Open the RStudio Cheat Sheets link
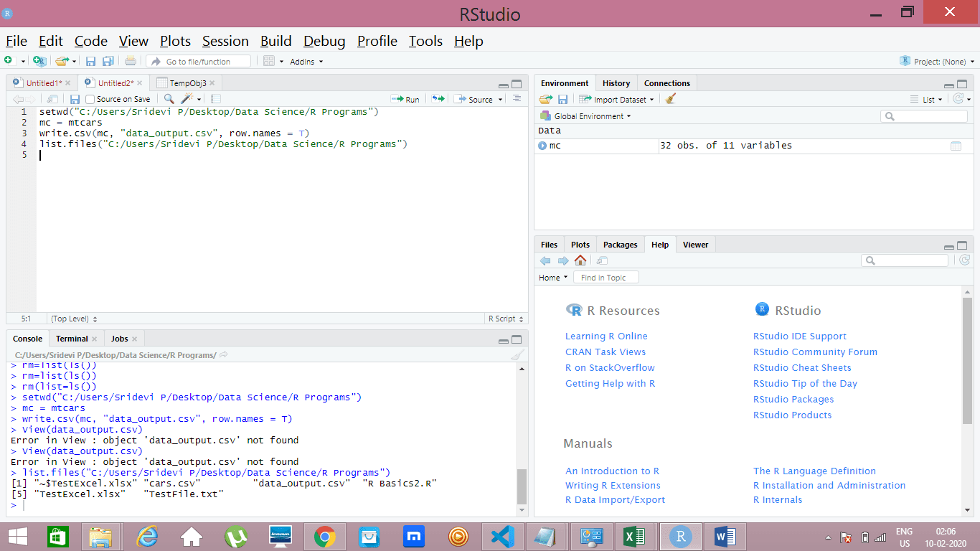This screenshot has width=980, height=551. [802, 368]
